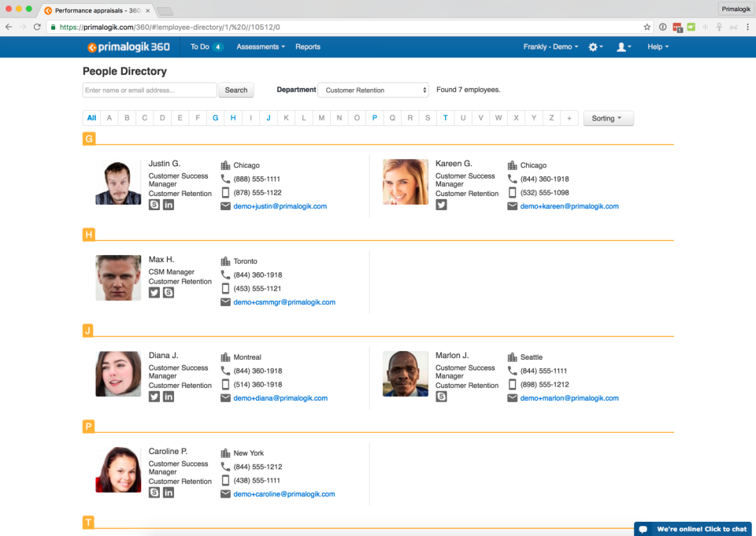The width and height of the screenshot is (756, 536).
Task: Open the Reports menu item
Action: coord(308,46)
